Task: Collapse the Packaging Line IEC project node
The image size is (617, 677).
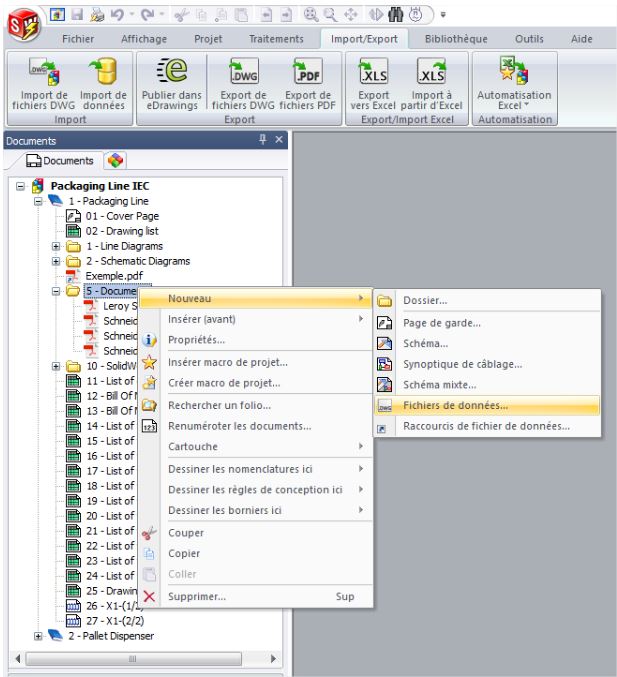Action: coord(20,187)
